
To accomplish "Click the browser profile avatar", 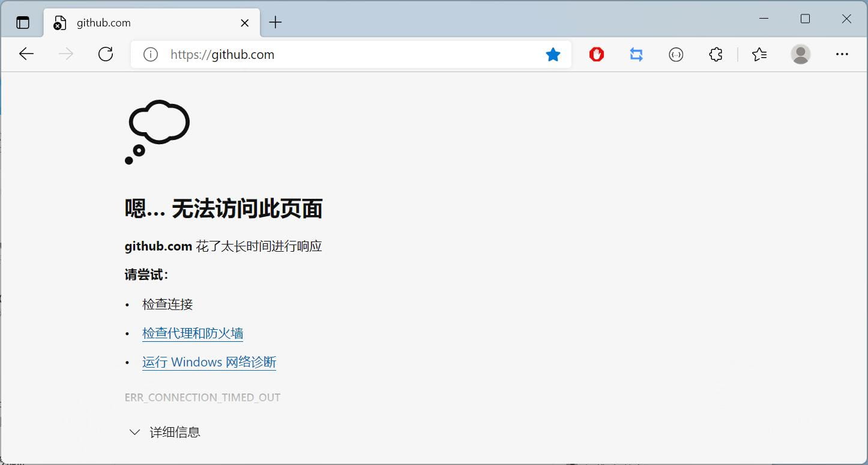I will [800, 54].
